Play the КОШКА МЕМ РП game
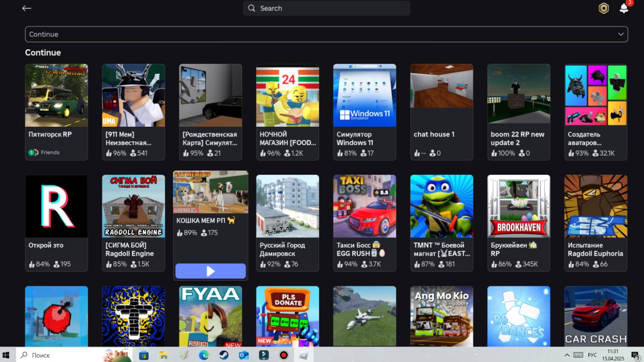 point(211,271)
